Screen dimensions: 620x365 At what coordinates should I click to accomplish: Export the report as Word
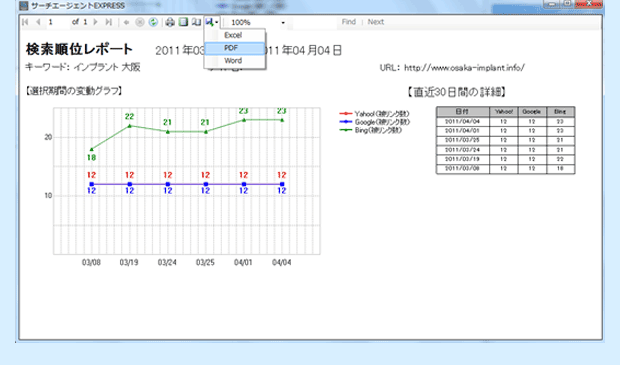click(234, 61)
